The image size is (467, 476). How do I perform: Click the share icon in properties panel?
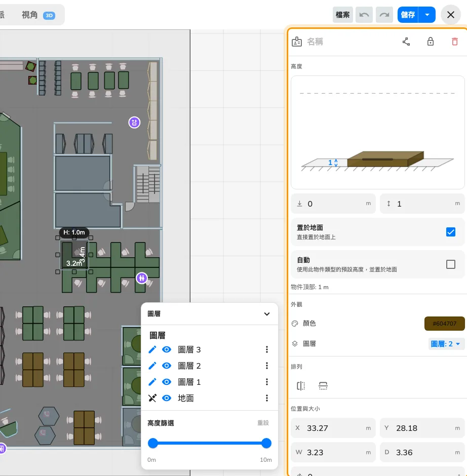tap(406, 42)
